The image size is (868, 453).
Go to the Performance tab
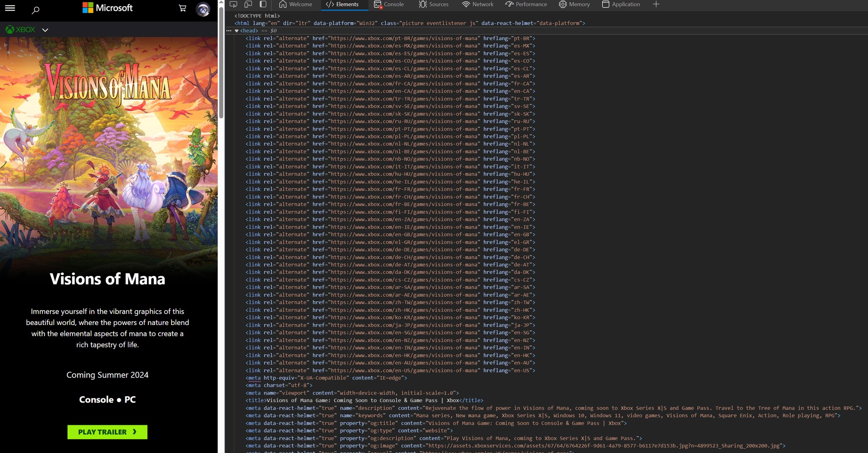(526, 4)
